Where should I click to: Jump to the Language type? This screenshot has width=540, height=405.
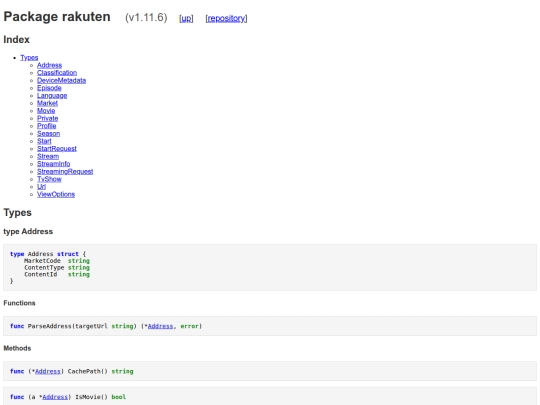click(52, 95)
